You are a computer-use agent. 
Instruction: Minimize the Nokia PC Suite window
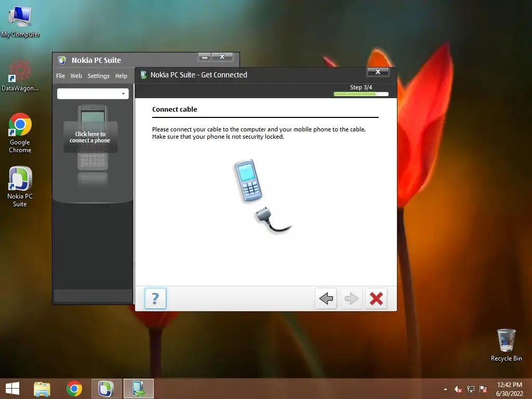(205, 57)
